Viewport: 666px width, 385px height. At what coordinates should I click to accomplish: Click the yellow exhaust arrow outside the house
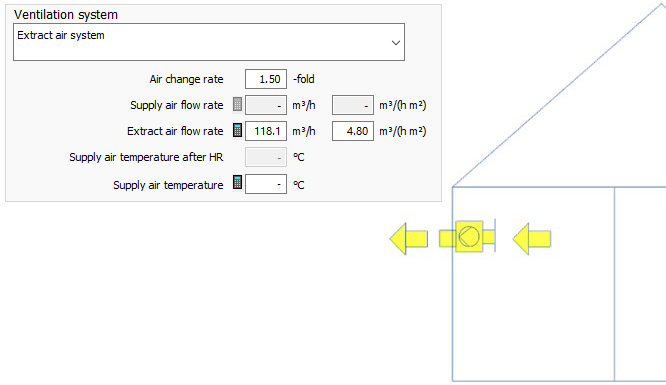pos(409,238)
